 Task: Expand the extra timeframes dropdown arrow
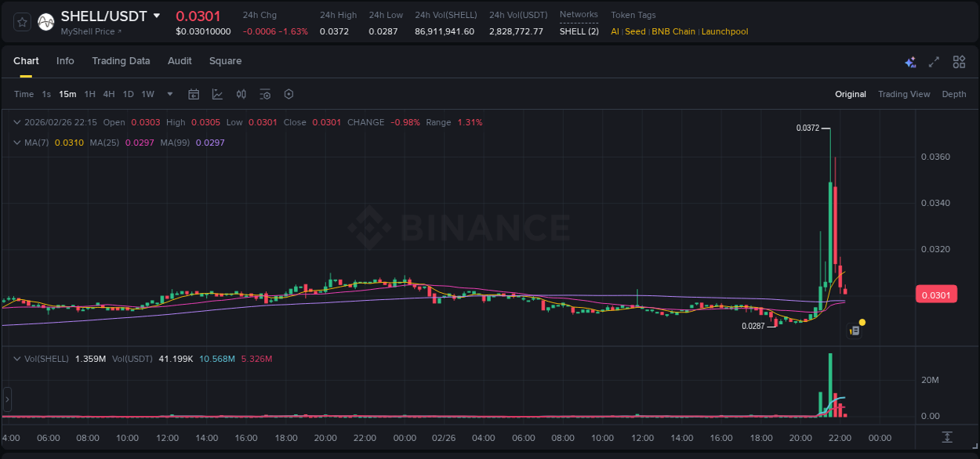click(169, 94)
